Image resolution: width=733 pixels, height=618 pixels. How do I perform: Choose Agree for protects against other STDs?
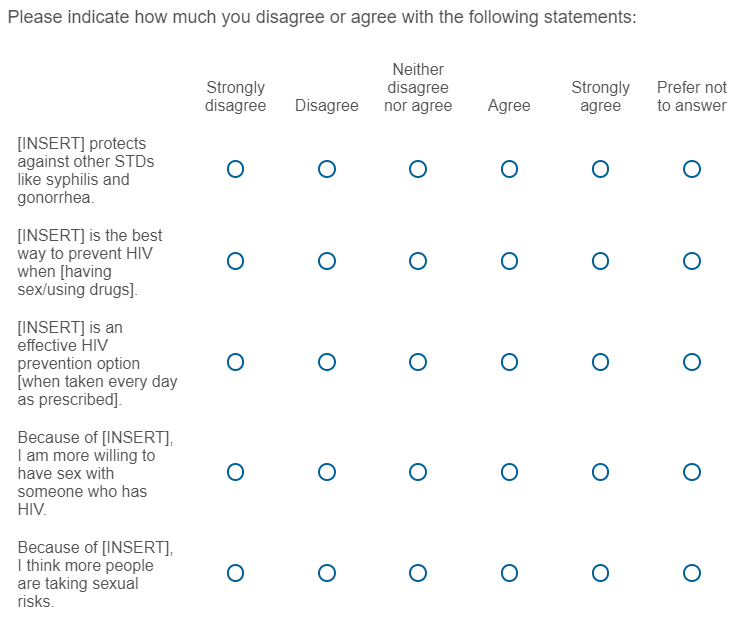click(x=509, y=169)
